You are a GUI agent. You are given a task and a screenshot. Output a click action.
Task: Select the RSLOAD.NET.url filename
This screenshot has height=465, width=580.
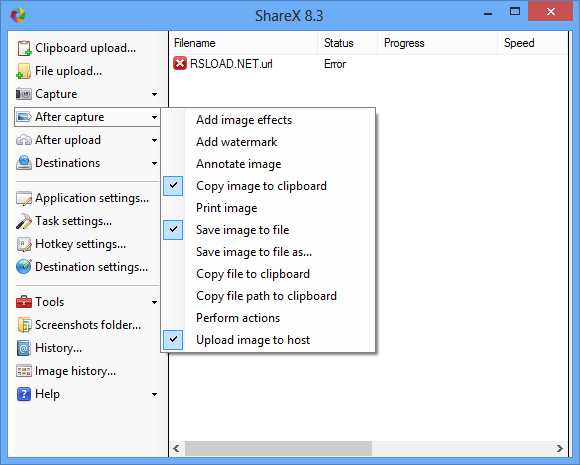[x=231, y=64]
